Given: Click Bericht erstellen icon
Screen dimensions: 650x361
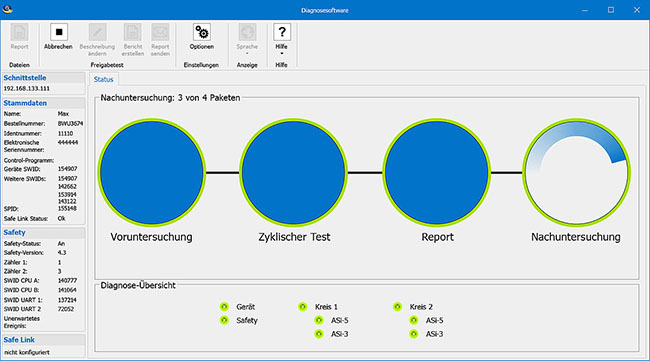Looking at the screenshot, I should tap(133, 32).
